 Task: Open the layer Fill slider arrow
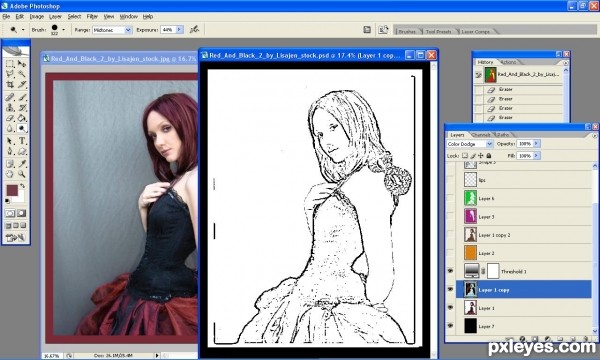(536, 156)
